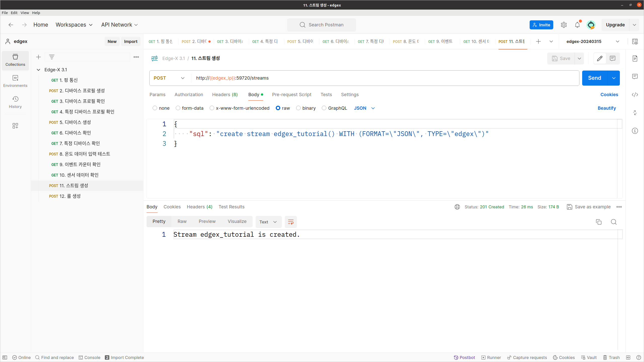
Task: Open the Trash in the status bar
Action: click(x=611, y=357)
